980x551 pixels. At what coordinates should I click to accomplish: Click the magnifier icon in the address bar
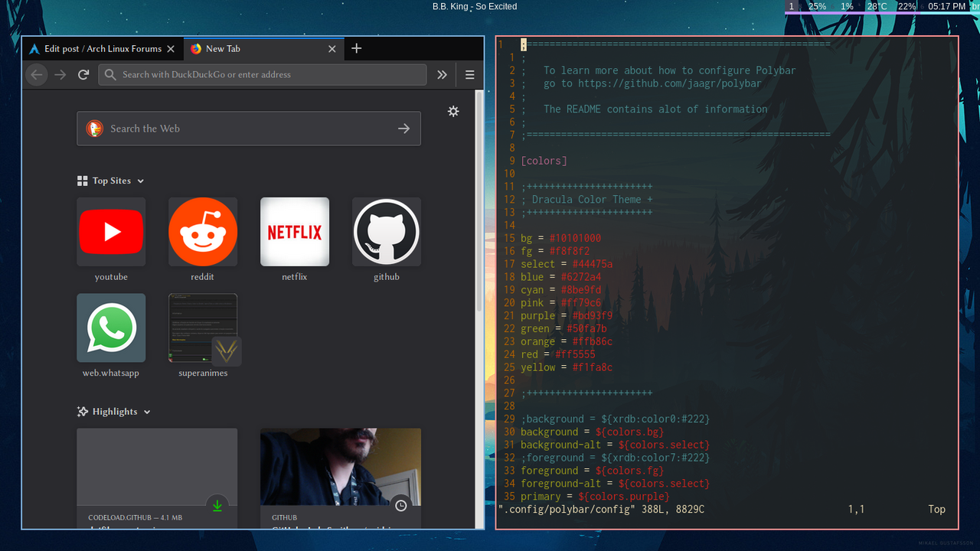[x=110, y=74]
